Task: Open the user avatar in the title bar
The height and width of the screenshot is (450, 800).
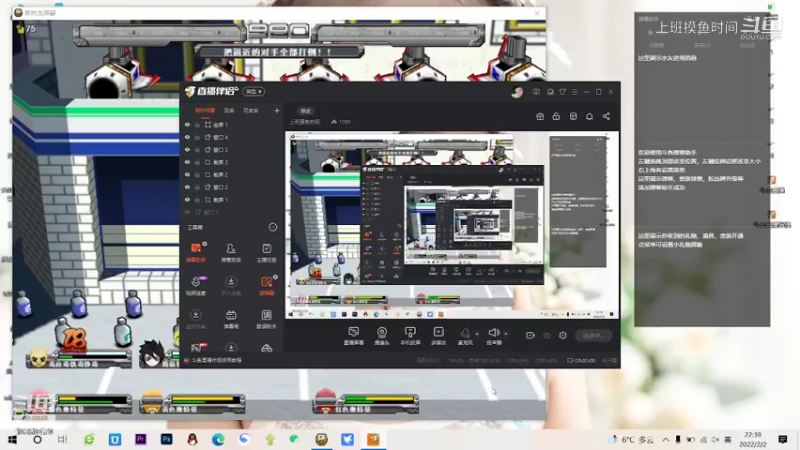Action: point(517,92)
